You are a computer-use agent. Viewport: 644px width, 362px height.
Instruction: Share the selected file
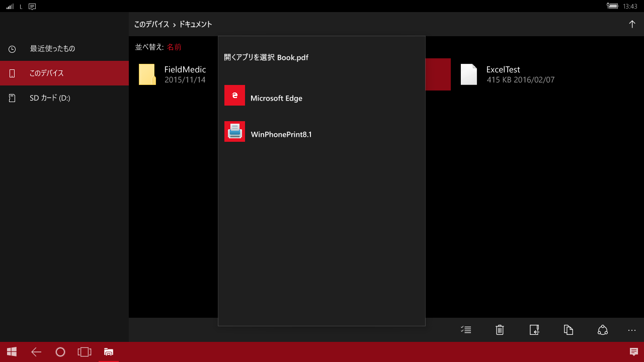[603, 330]
